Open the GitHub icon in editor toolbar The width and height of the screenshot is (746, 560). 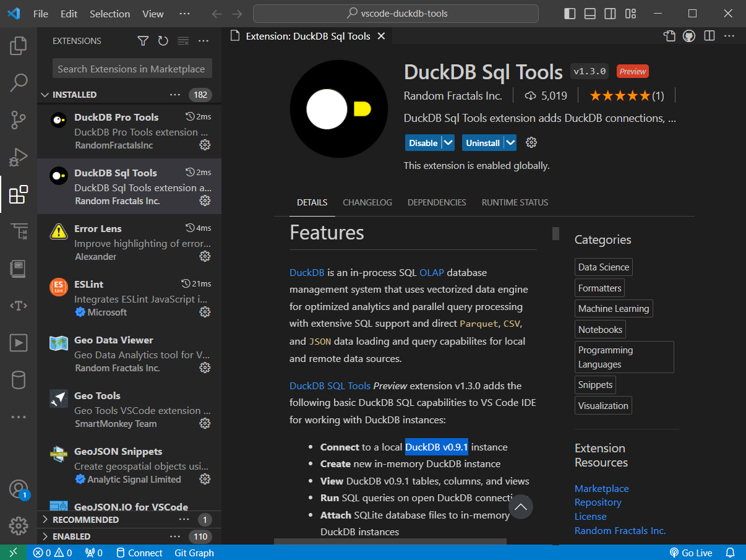688,36
